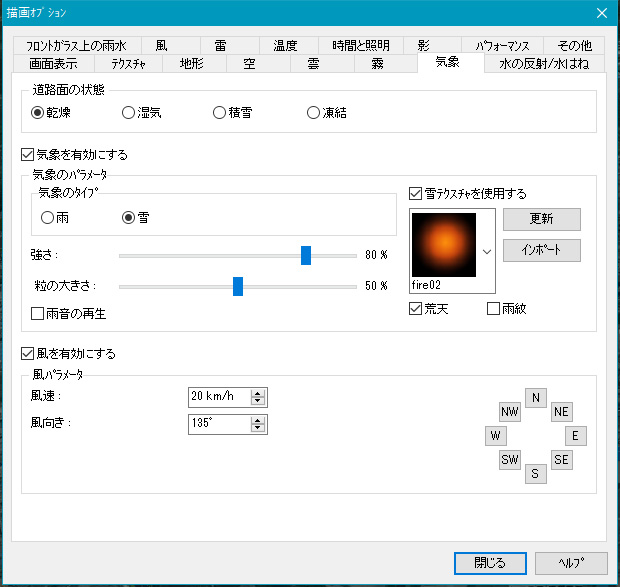Switch to the 時間と照明 tab

361,45
